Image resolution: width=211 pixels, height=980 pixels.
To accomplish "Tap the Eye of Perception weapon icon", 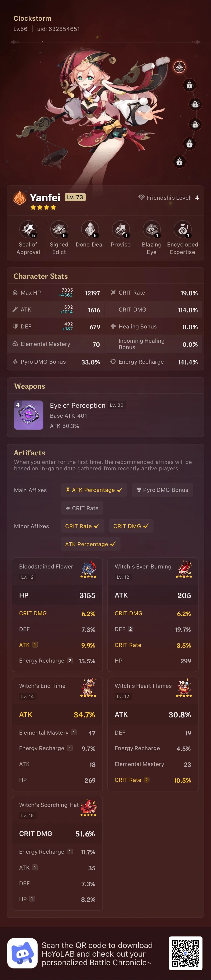I will pos(28,415).
